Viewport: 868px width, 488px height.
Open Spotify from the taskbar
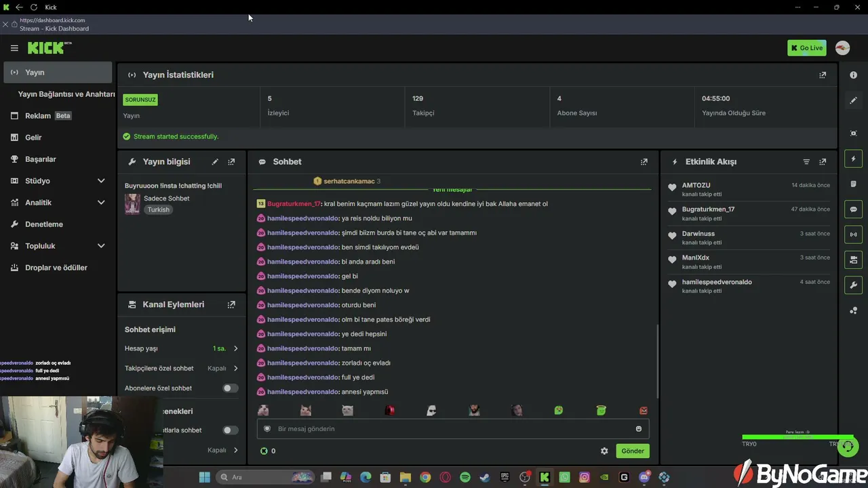pyautogui.click(x=465, y=477)
